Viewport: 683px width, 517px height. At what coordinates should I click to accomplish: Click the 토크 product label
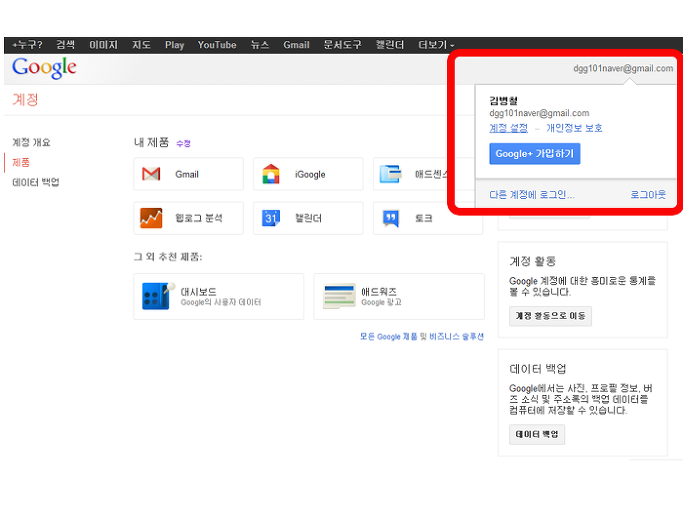[424, 218]
